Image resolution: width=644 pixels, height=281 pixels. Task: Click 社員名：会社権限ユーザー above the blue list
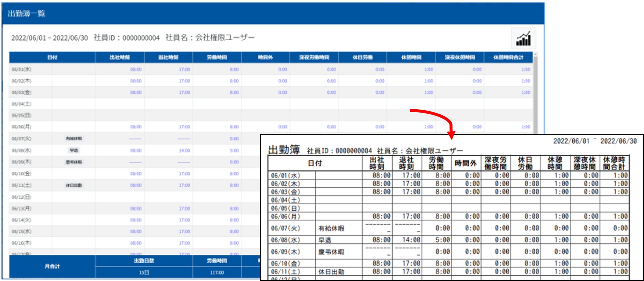(210, 38)
